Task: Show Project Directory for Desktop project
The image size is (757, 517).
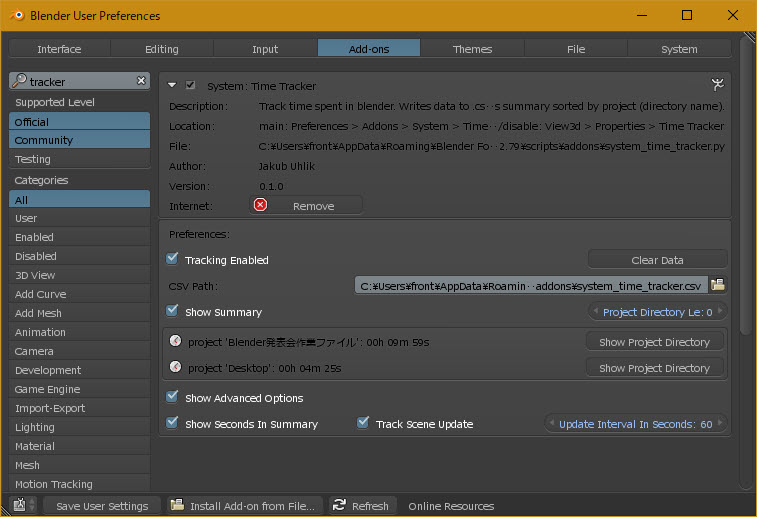Action: coord(655,368)
